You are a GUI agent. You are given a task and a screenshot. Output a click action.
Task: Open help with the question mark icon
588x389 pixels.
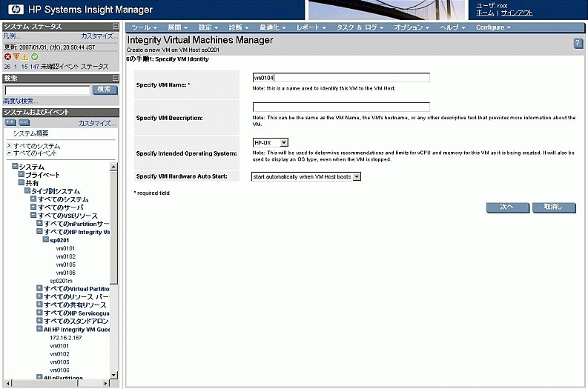[578, 43]
